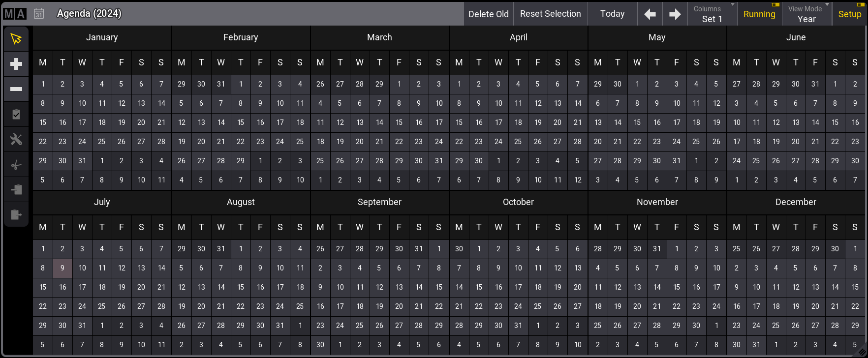Viewport: 868px width, 358px height.
Task: Click the scissors cut icon
Action: tap(16, 165)
